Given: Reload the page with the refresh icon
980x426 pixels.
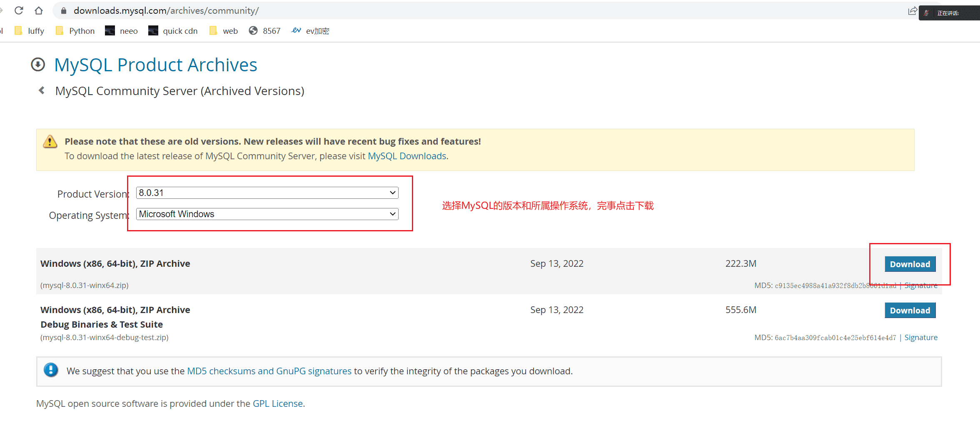Looking at the screenshot, I should pyautogui.click(x=19, y=10).
